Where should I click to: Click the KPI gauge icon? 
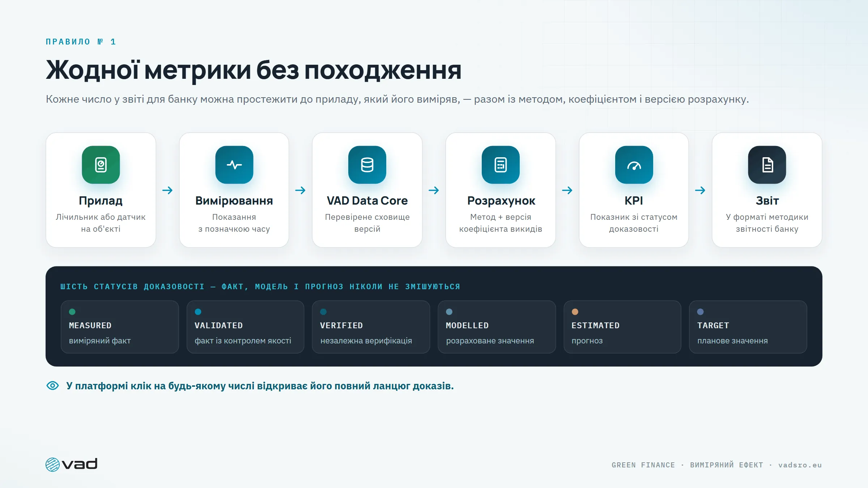634,165
